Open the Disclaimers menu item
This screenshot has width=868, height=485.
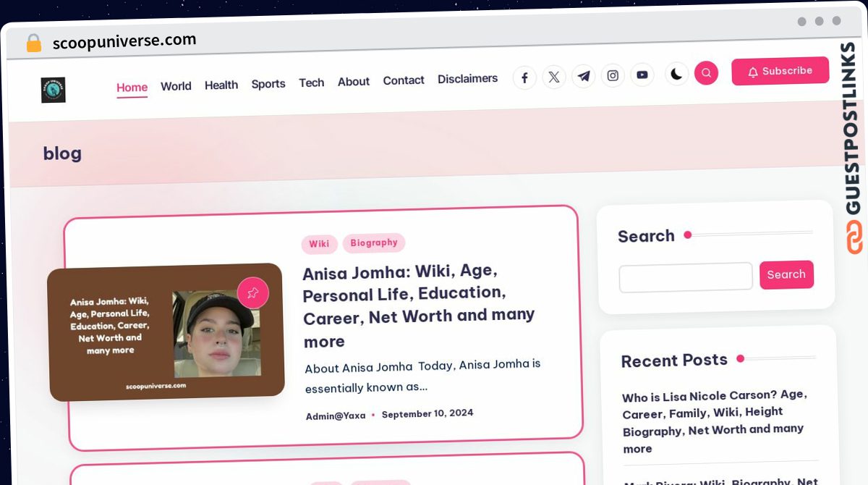[468, 79]
